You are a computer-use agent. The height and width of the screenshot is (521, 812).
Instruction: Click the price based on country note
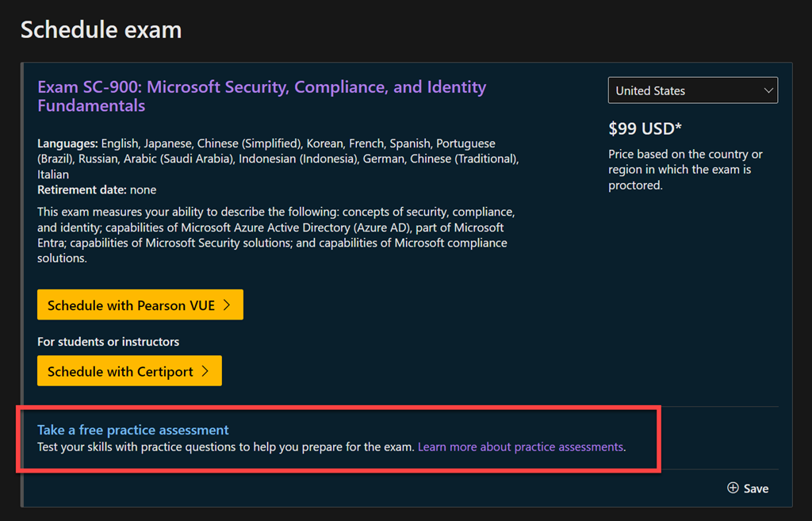click(x=685, y=170)
